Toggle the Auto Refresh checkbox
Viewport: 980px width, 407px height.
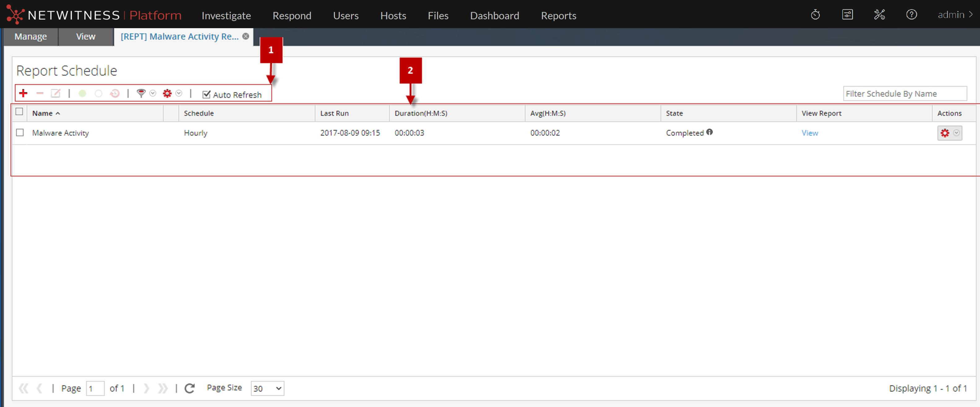[206, 95]
